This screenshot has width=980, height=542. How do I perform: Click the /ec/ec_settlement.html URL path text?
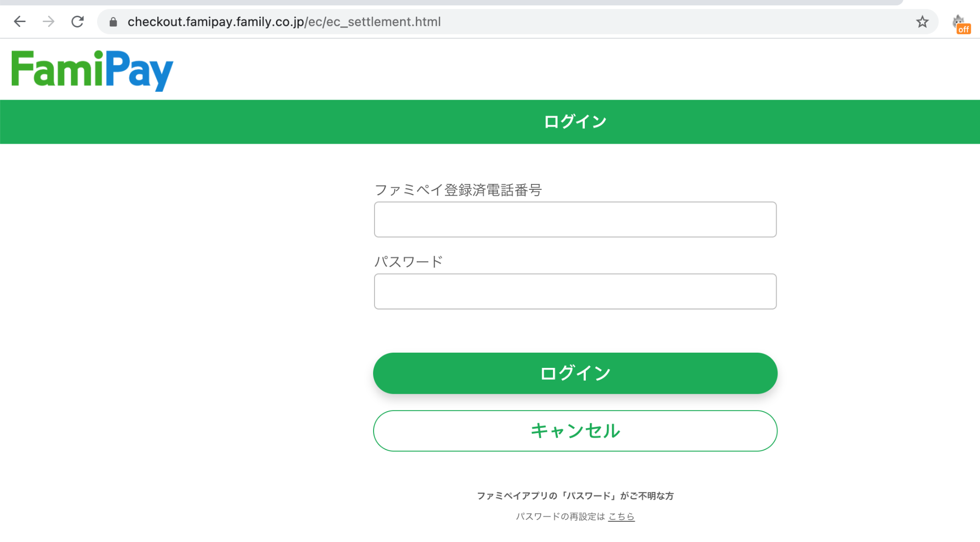373,22
